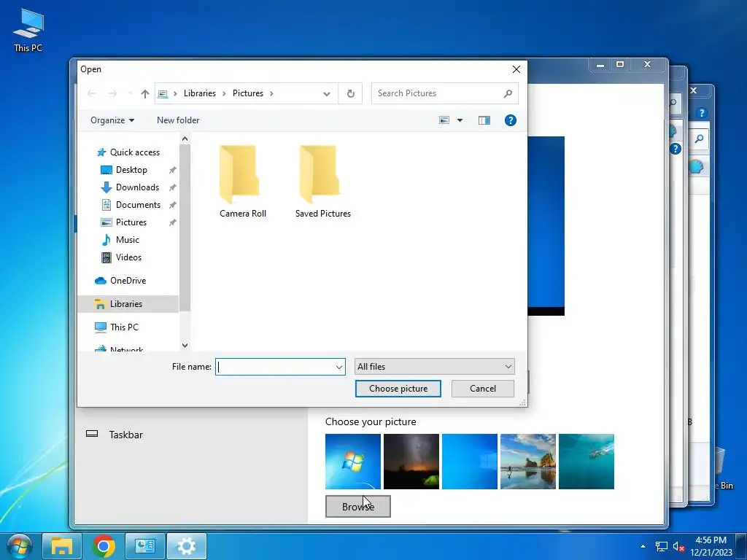Click Pictures in the address breadcrumb
747x560 pixels.
[248, 93]
